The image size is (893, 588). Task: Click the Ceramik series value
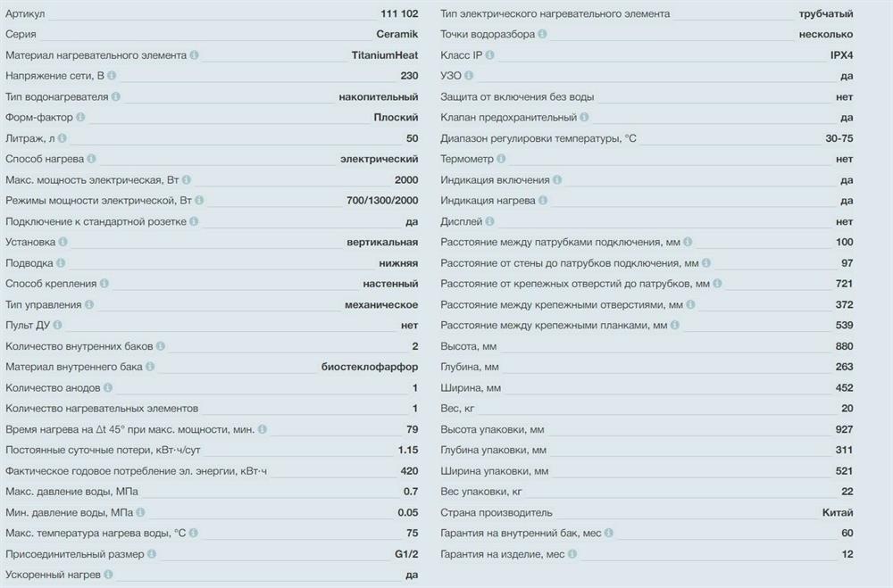(397, 35)
